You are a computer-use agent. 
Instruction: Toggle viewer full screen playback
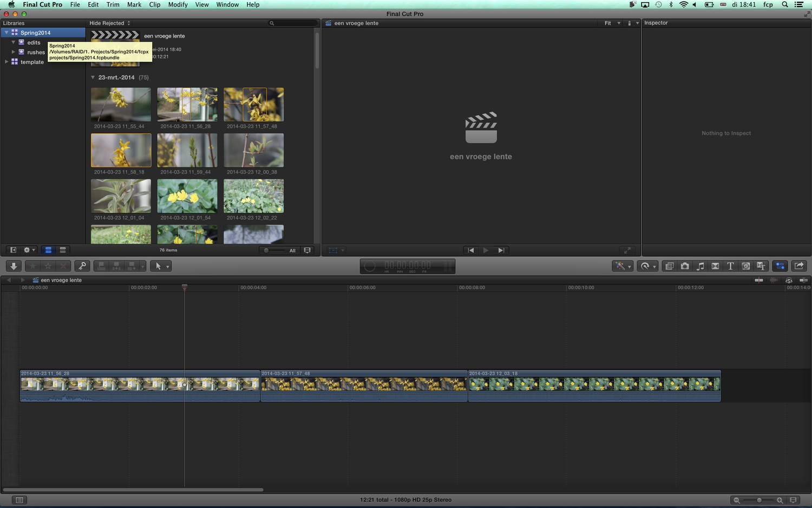pos(627,250)
